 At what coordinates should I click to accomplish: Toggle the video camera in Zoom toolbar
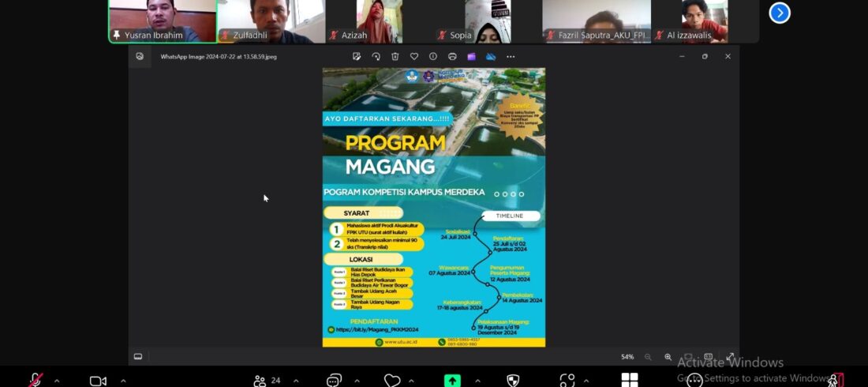98,381
